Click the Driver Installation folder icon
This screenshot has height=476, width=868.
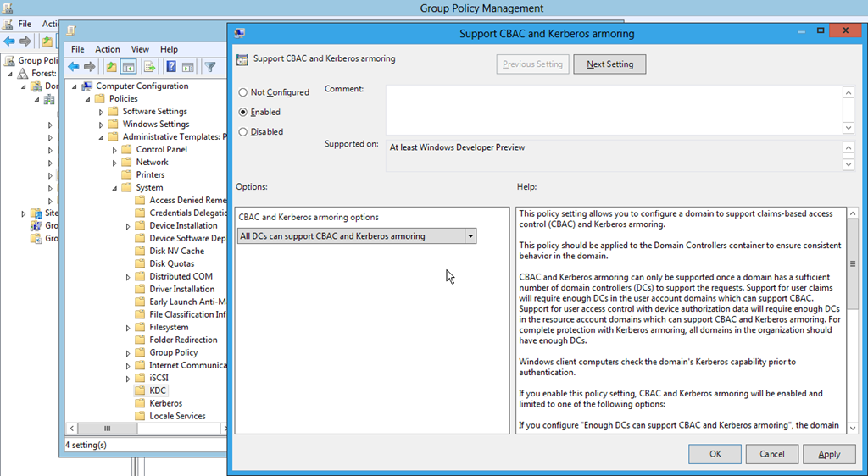tap(140, 289)
